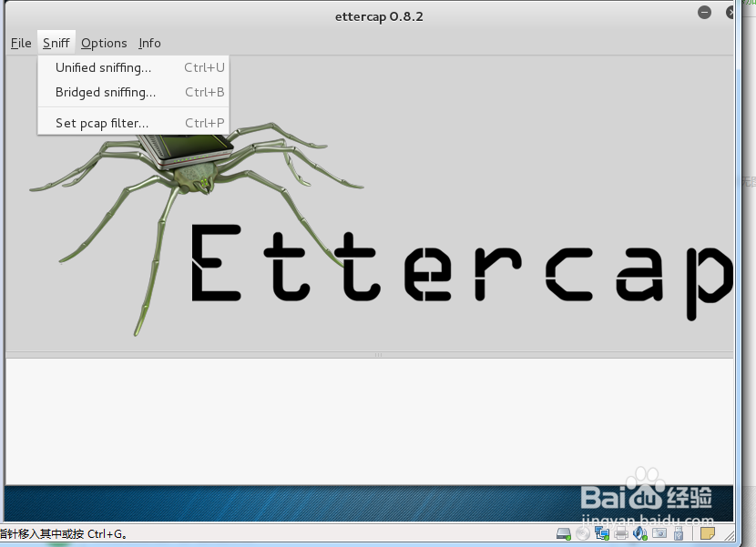Choose Bridged sniffing from the Sniff menu
The image size is (756, 547).
(x=134, y=93)
